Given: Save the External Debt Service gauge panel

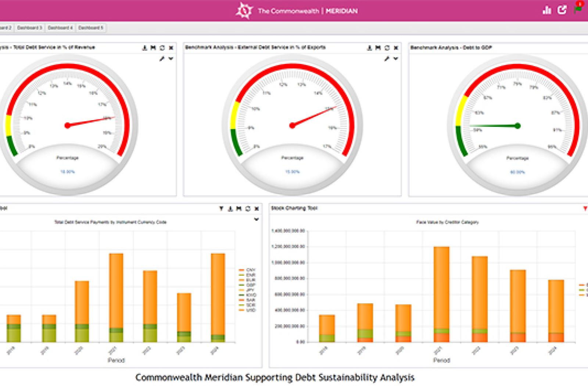Looking at the screenshot, I should point(378,48).
